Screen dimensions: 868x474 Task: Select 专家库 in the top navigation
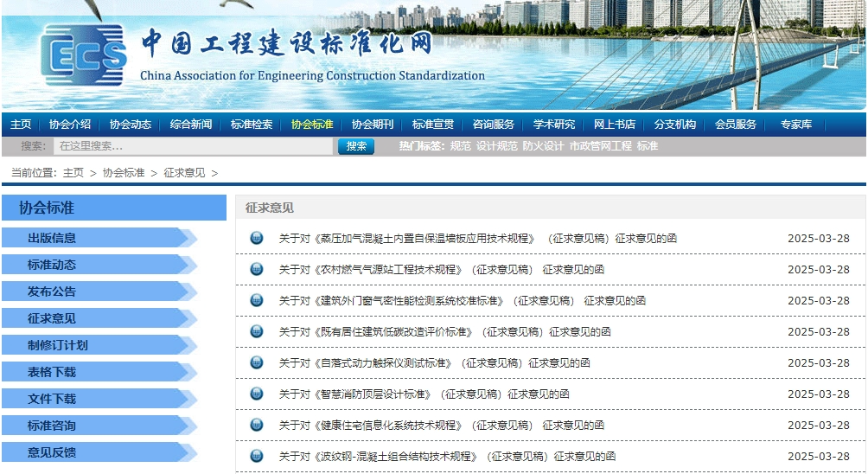point(795,125)
